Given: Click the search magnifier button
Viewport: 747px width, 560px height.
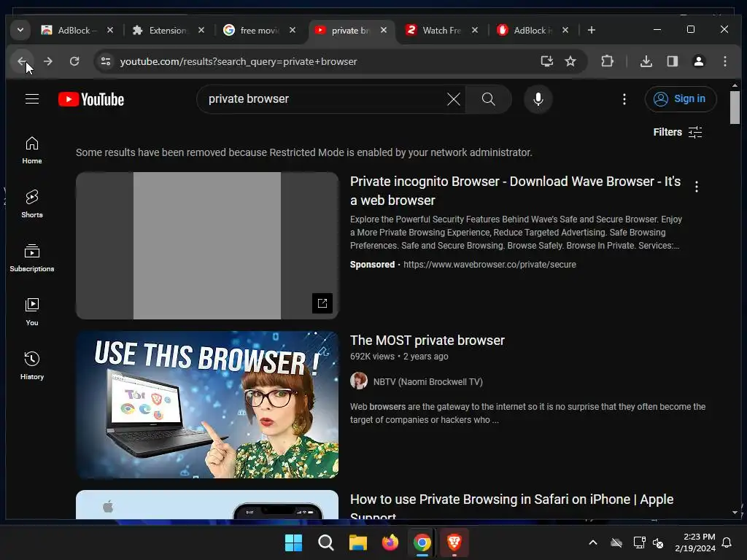Looking at the screenshot, I should (x=488, y=99).
